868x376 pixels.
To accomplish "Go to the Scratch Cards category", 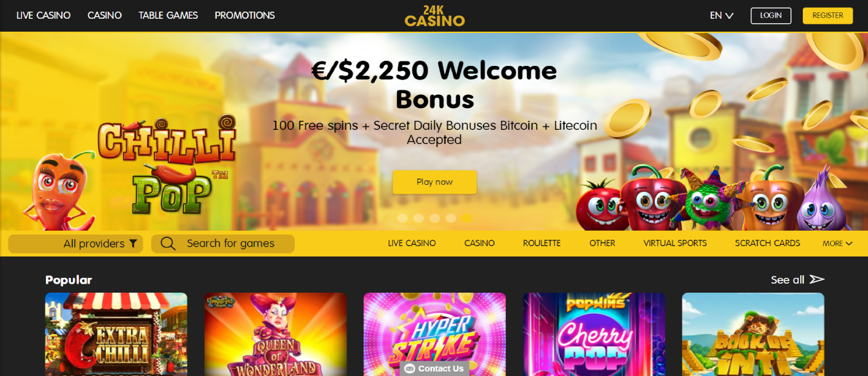I will point(767,244).
